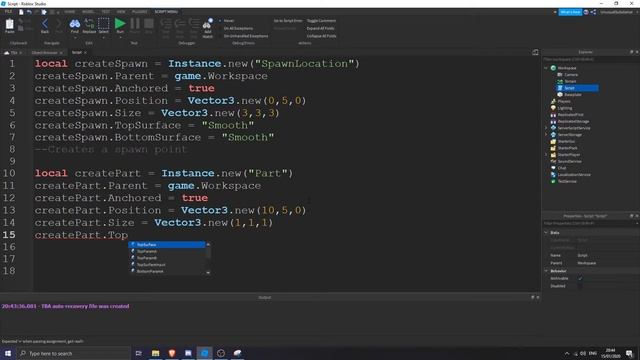Screen dimensions: 640x360
Task: Toggle the Disabled checkbox
Action: [x=580, y=286]
